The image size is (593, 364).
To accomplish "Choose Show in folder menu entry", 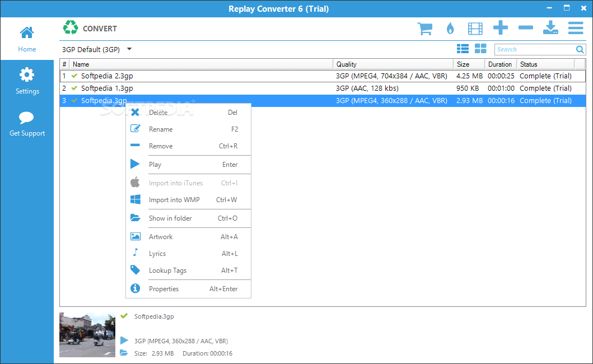I will point(188,218).
